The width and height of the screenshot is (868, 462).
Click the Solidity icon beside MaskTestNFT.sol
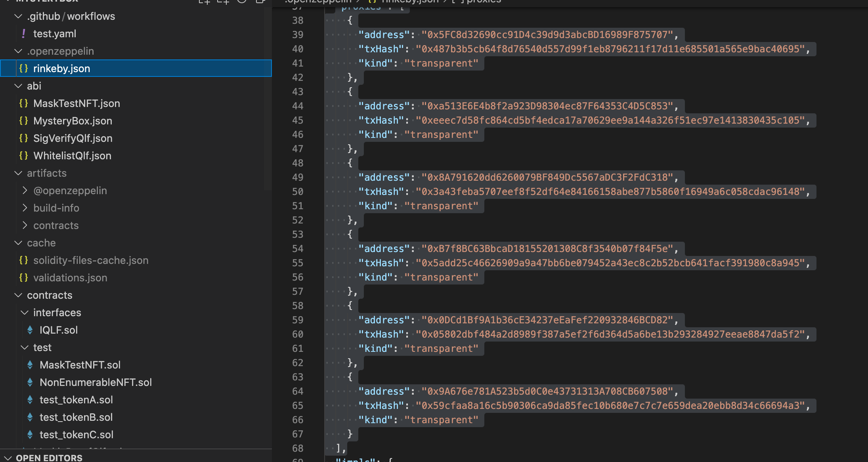(x=30, y=365)
